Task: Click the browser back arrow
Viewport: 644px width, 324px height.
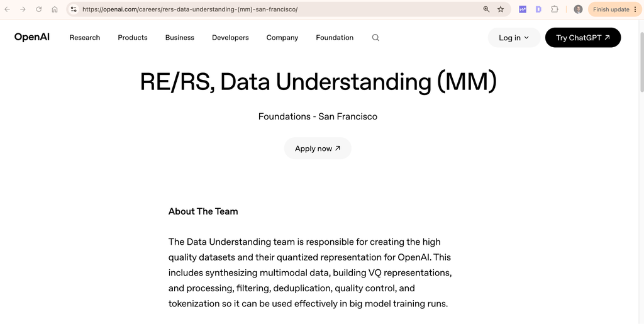Action: (x=7, y=9)
